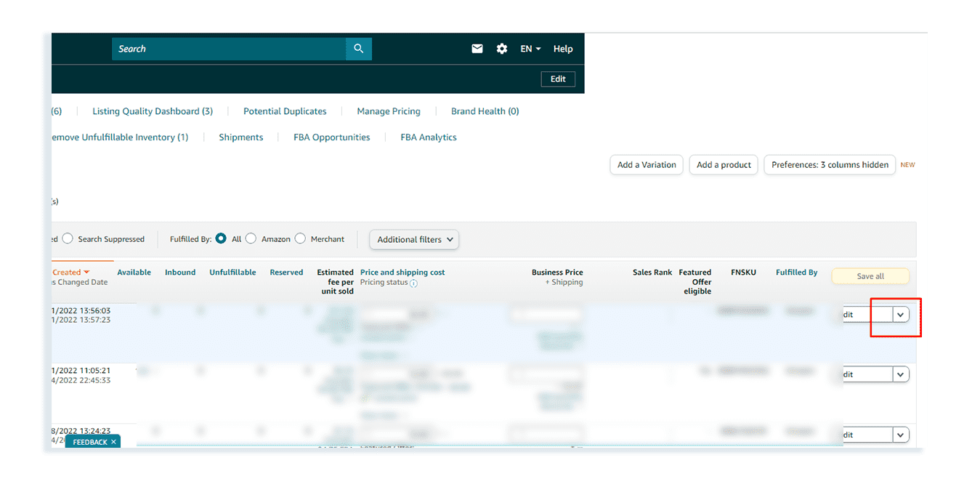980x479 pixels.
Task: Open the FBA Analytics link
Action: (429, 137)
